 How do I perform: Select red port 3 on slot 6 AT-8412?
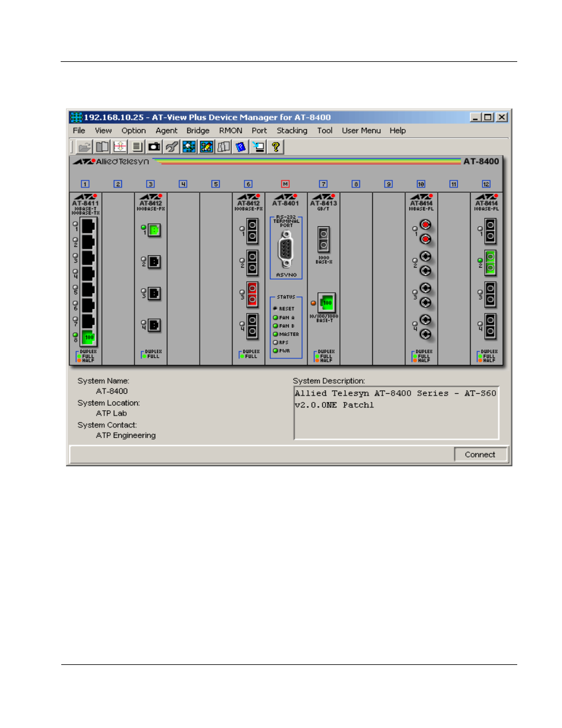coord(252,294)
